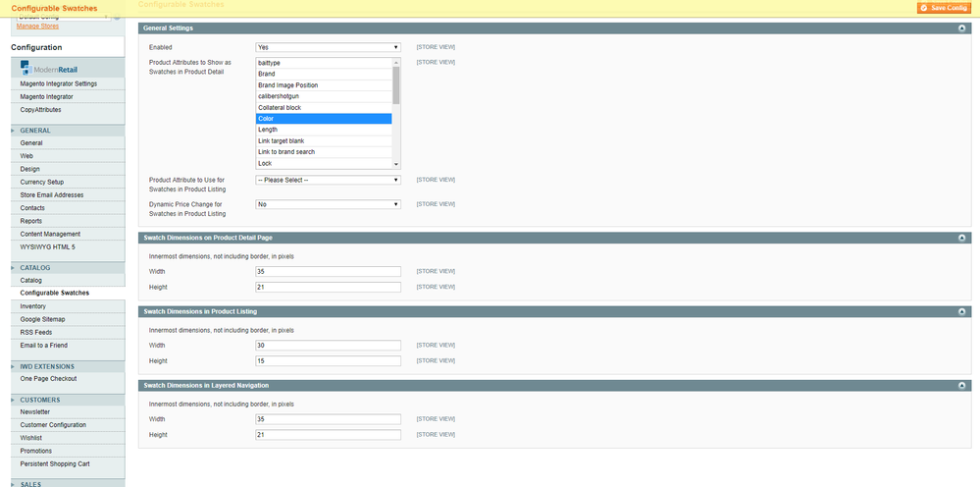Click the scroll-up arrow of the attributes list
Viewport: 980px width, 487px height.
point(396,63)
